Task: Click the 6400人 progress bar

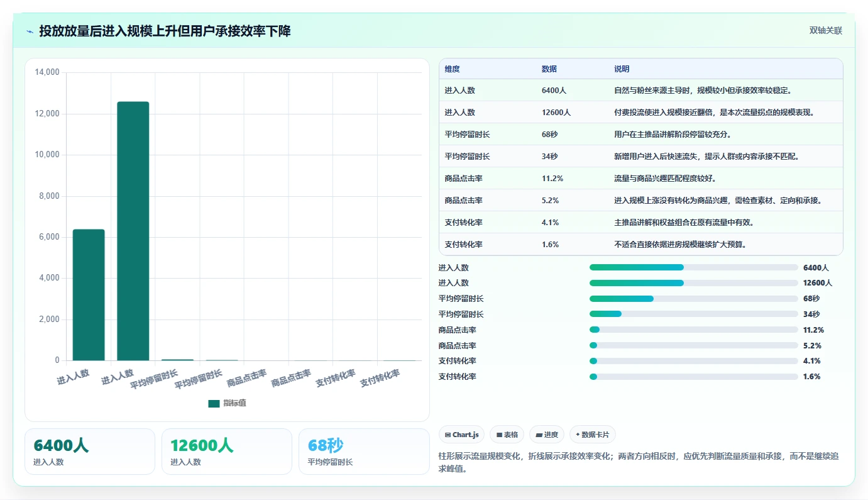Action: 694,267
